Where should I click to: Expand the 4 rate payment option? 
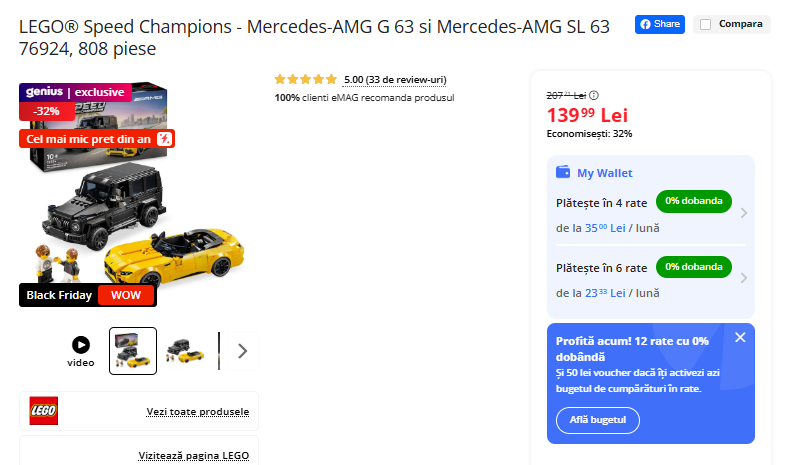pos(743,213)
